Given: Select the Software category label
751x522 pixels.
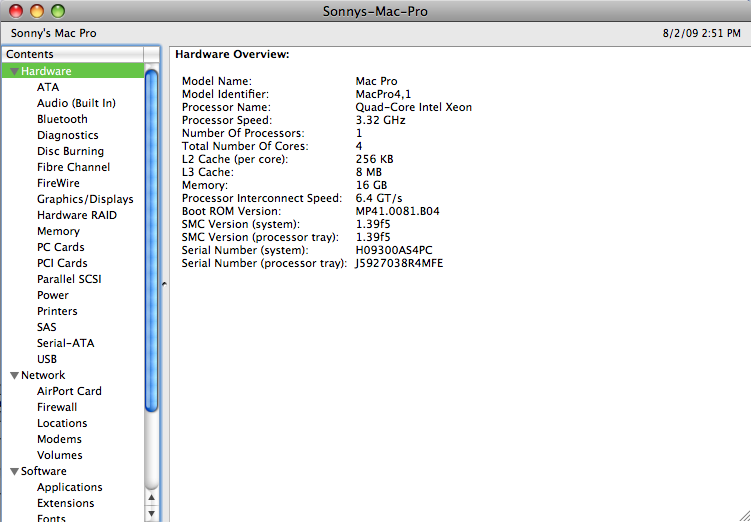Looking at the screenshot, I should point(44,471).
